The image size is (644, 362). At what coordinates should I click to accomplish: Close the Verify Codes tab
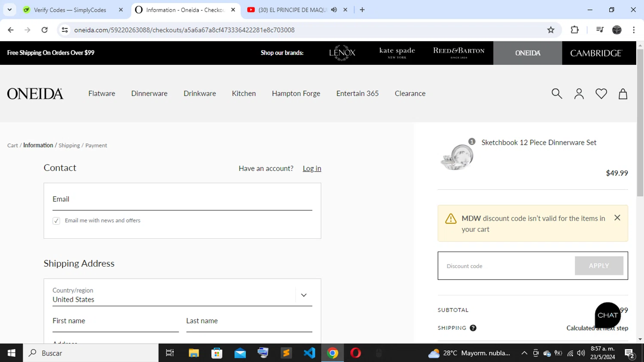121,9
